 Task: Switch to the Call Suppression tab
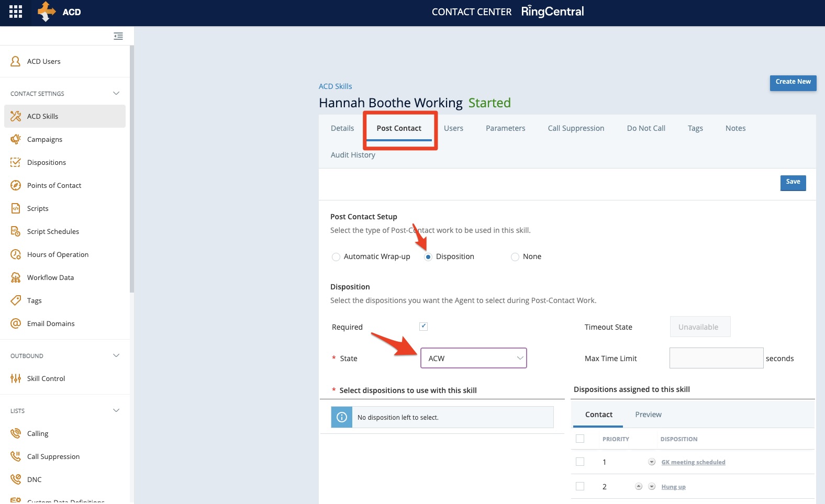(576, 128)
